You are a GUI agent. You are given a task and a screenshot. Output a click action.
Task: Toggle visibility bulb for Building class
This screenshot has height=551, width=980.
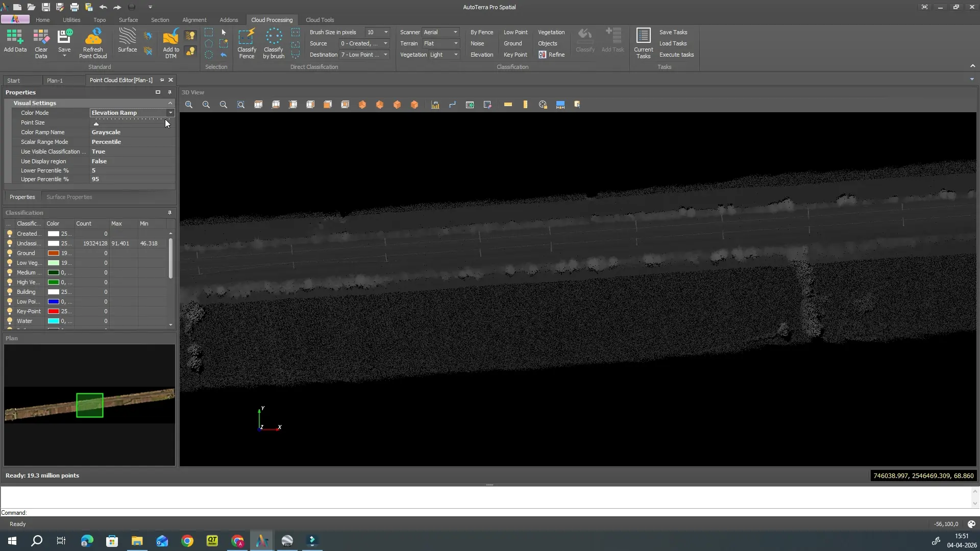pos(9,292)
